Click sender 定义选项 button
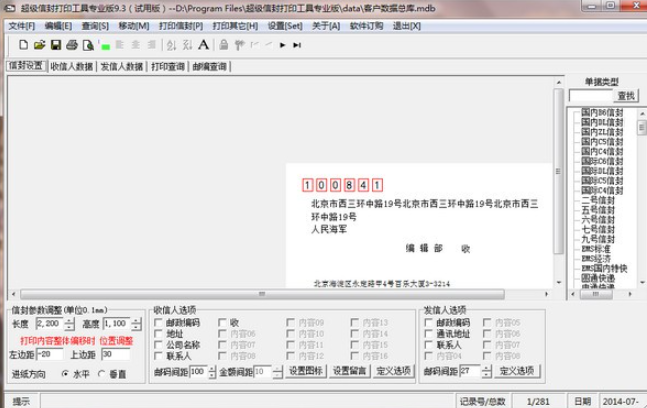 click(x=517, y=371)
